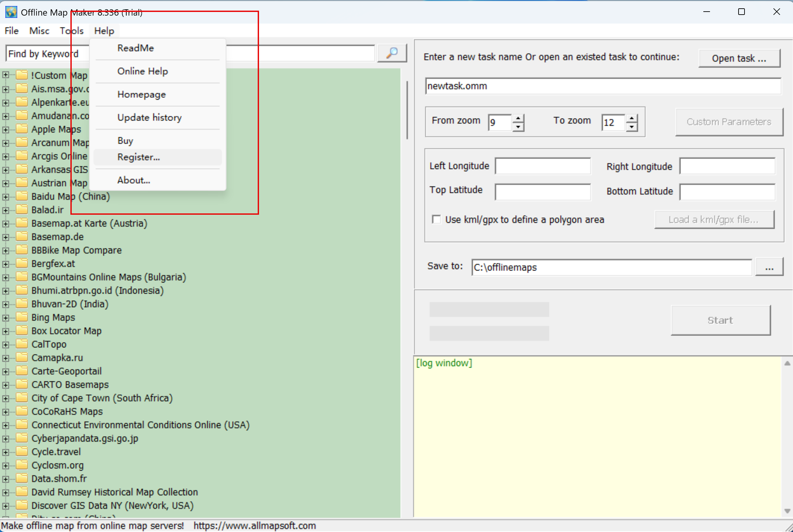Click the Bergfex.at folder icon
This screenshot has width=793, height=532.
pyautogui.click(x=22, y=263)
